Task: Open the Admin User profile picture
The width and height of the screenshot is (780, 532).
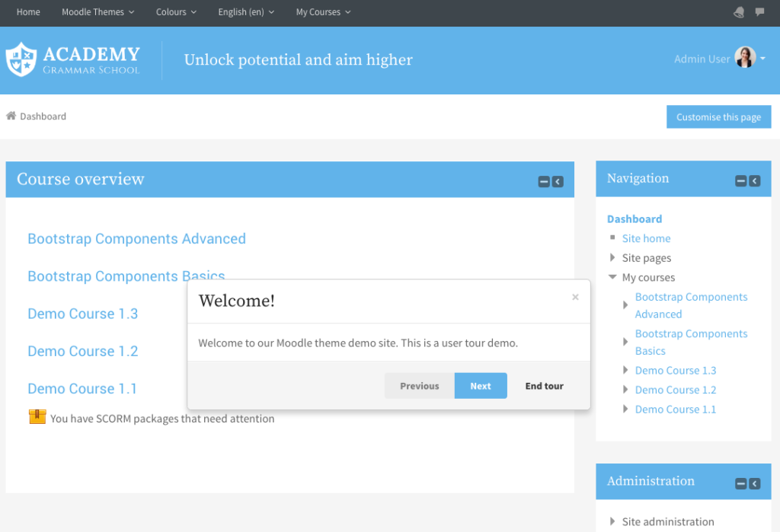Action: [x=744, y=58]
